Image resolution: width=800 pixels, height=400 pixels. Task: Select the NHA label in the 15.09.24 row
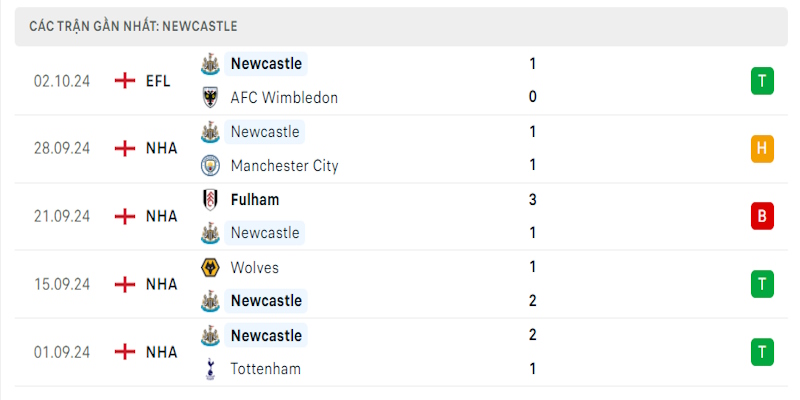pos(162,284)
